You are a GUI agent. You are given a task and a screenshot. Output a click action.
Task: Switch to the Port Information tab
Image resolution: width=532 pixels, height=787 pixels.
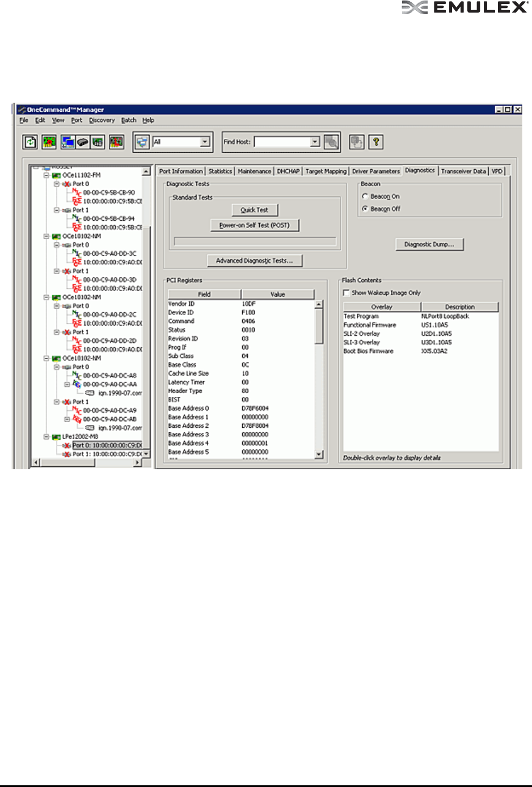click(181, 171)
